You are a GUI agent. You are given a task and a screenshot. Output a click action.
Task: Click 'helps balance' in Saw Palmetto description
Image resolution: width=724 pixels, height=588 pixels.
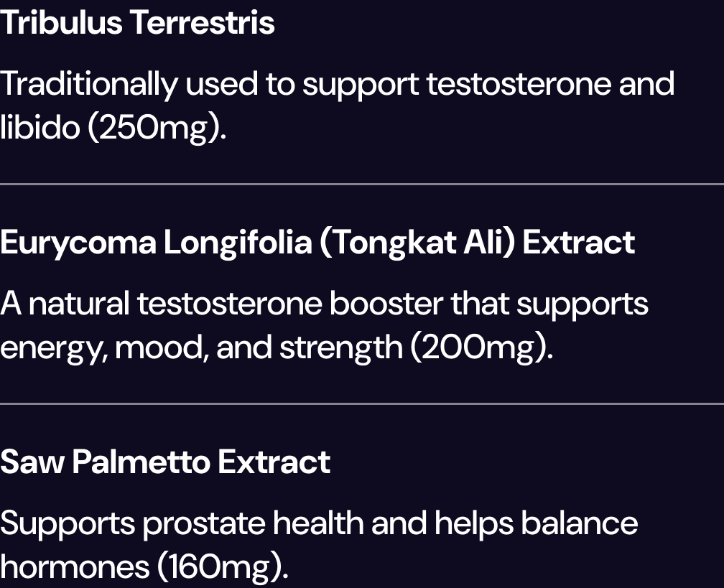click(x=536, y=524)
